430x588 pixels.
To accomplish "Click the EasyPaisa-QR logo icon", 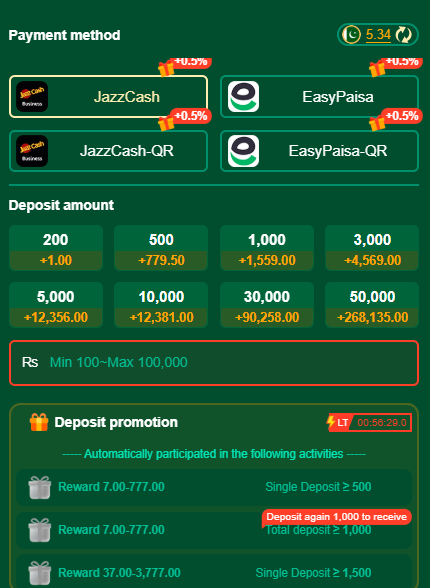I will [x=244, y=151].
